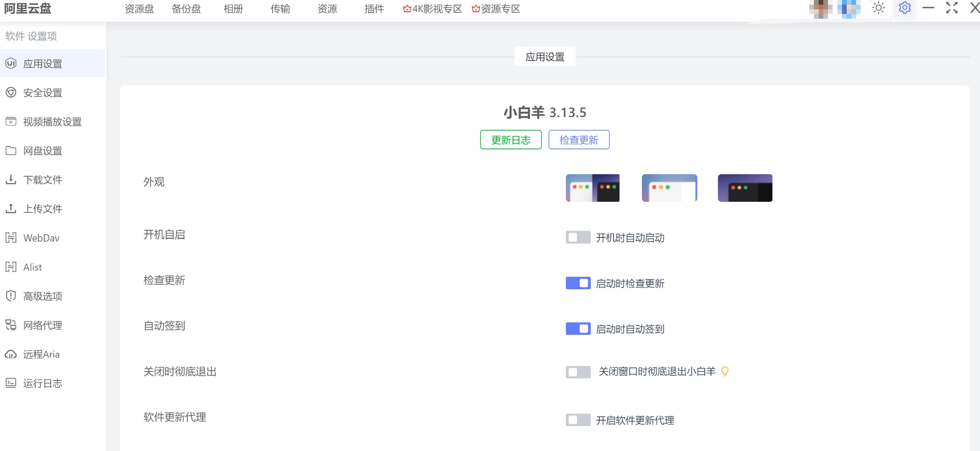The width and height of the screenshot is (980, 451).
Task: Click the first user avatar
Action: (821, 9)
